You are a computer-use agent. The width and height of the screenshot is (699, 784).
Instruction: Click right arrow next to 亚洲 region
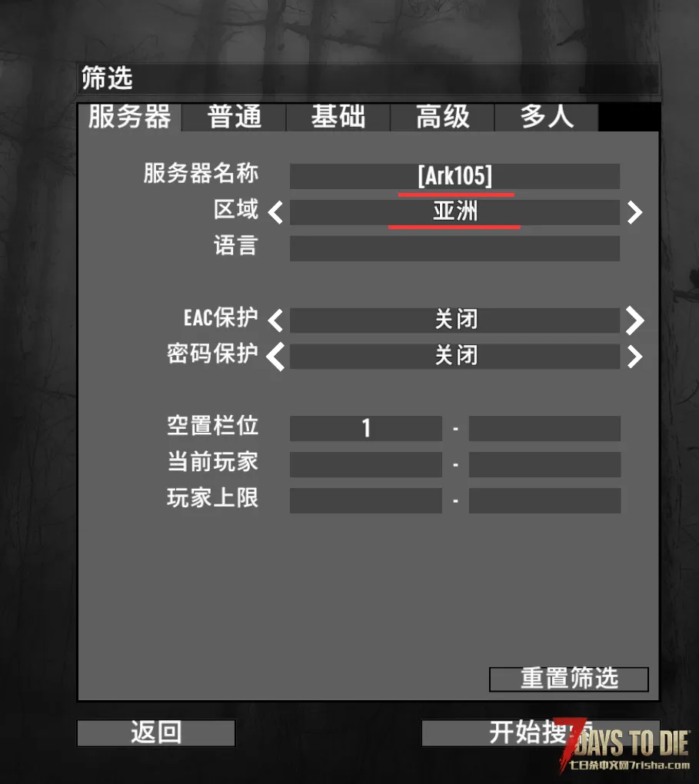635,212
